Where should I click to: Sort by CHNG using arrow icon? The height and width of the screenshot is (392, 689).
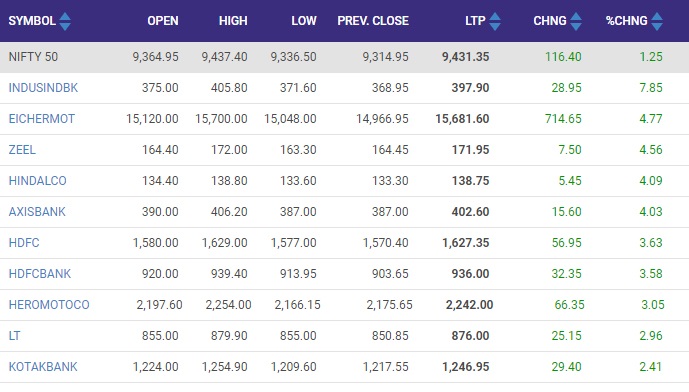coord(576,21)
